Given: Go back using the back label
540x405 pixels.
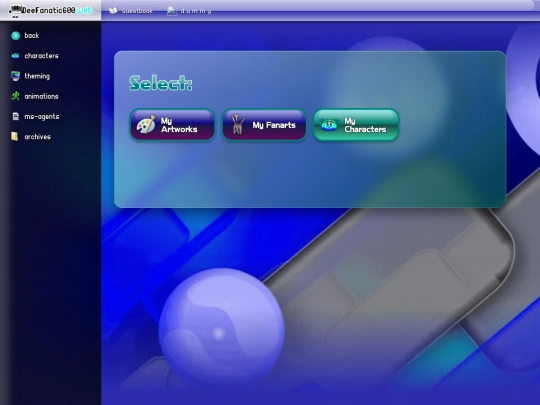Looking at the screenshot, I should pyautogui.click(x=32, y=35).
